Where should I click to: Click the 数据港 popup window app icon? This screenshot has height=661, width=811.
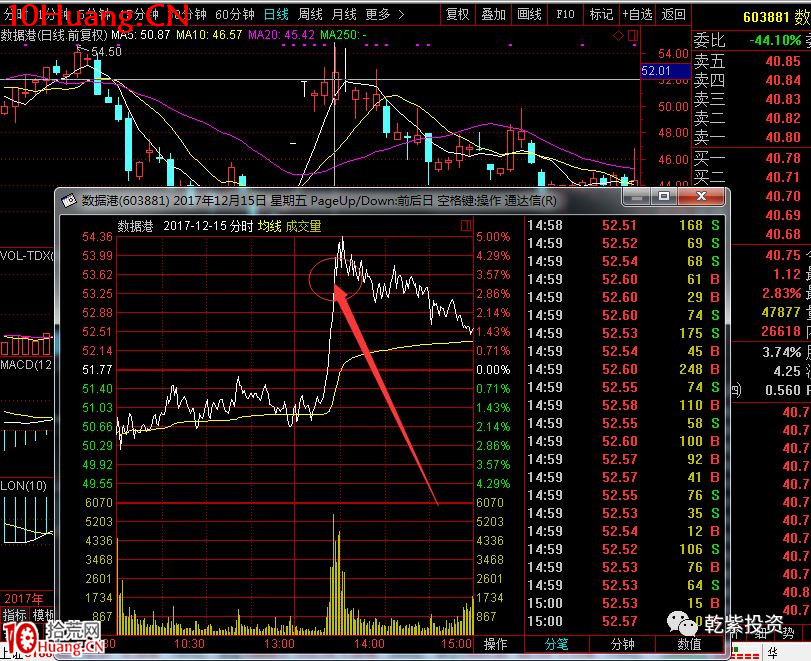click(x=68, y=201)
